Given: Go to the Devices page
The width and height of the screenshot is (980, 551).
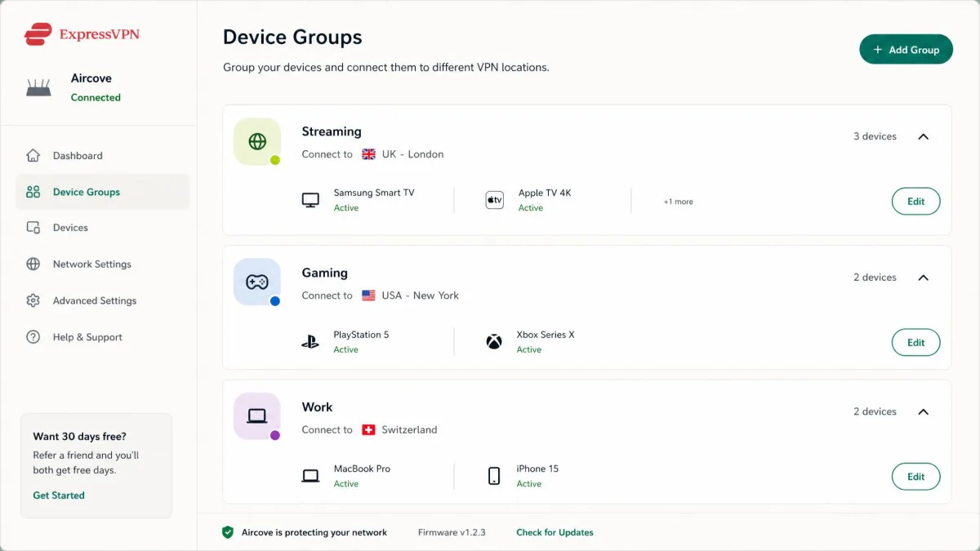Looking at the screenshot, I should 102,228.
